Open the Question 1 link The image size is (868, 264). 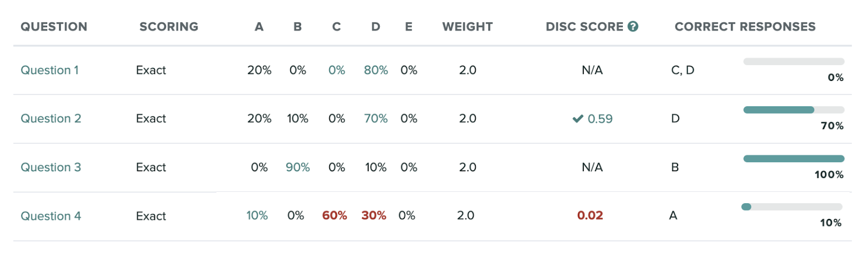(x=49, y=70)
